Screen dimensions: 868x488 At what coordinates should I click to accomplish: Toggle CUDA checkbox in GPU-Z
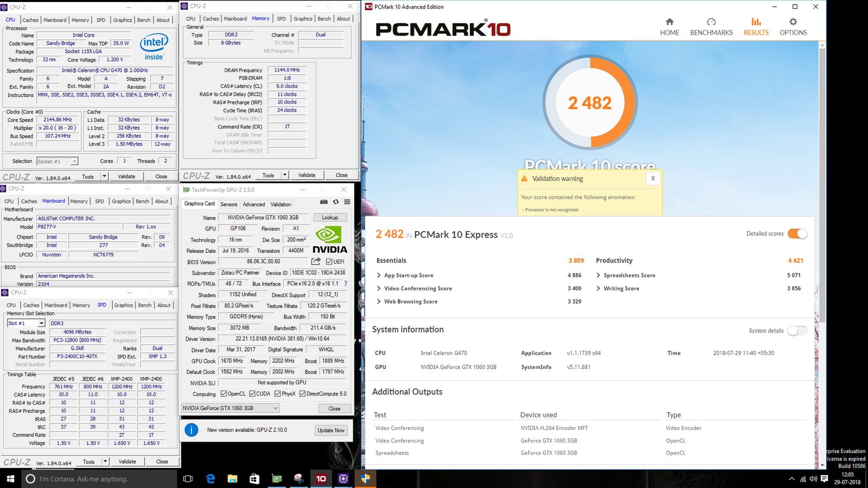252,394
